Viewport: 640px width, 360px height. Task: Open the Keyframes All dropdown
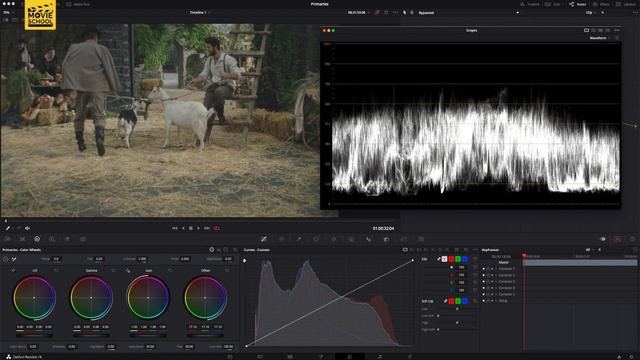[x=590, y=250]
